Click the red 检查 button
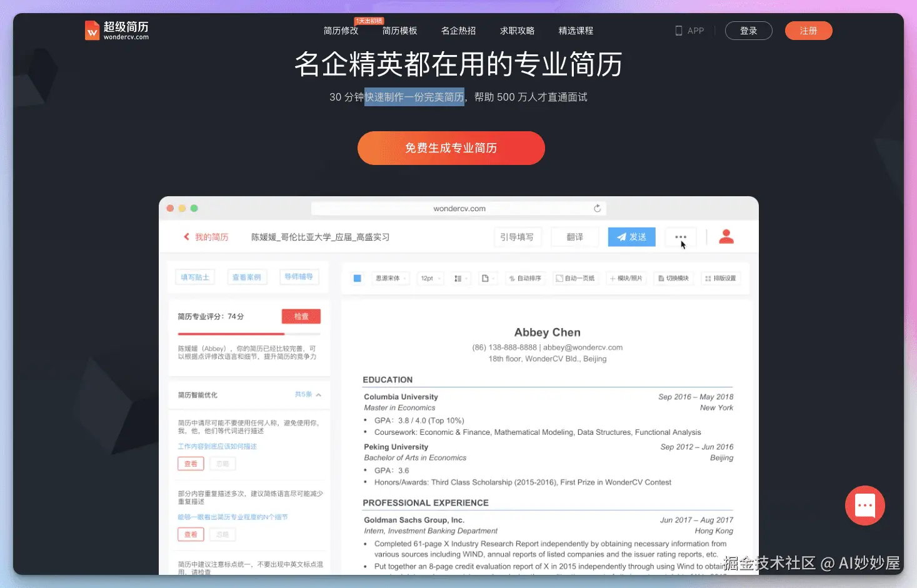This screenshot has width=917, height=588. coord(301,316)
